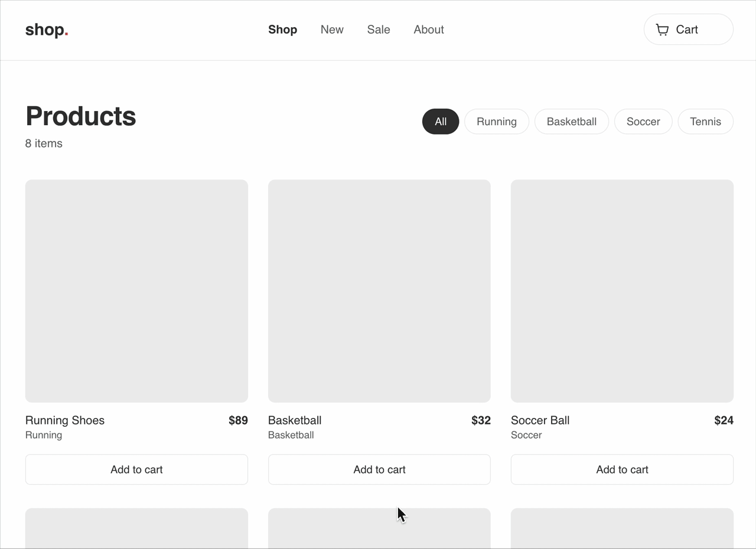Click the Basketball product title
This screenshot has width=756, height=549.
295,420
